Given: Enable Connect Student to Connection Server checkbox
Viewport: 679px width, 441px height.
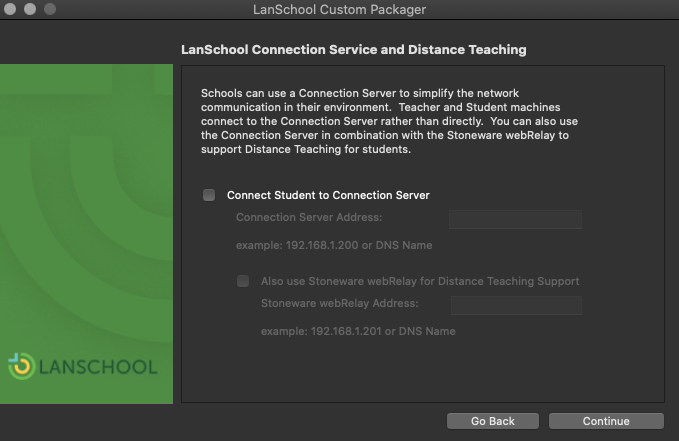Looking at the screenshot, I should tap(209, 195).
